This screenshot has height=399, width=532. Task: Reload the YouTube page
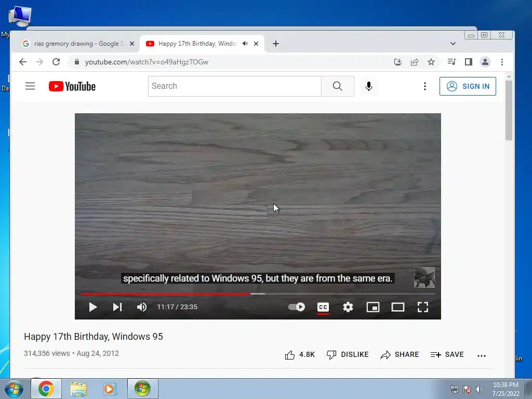56,62
